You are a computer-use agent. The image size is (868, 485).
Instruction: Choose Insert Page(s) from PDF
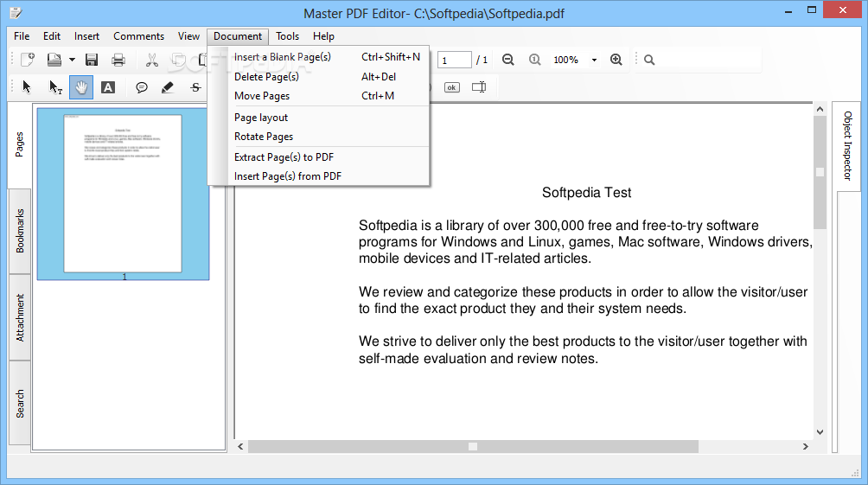tap(318, 176)
